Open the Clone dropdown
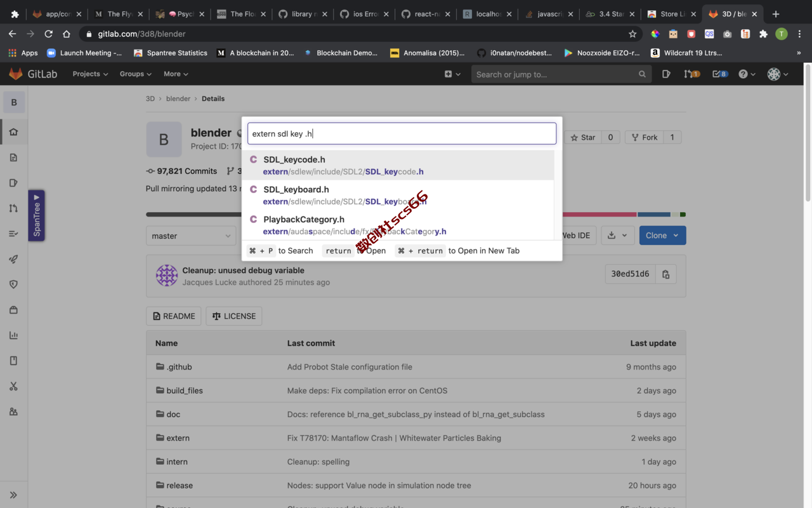The image size is (812, 508). click(662, 236)
